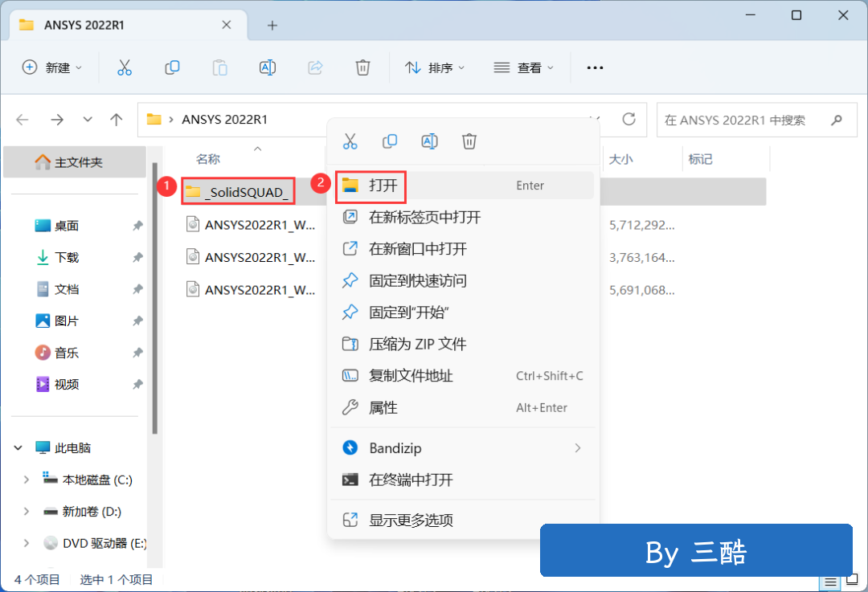Open the 排序 (Sort) dropdown
This screenshot has height=592, width=868.
(x=435, y=67)
